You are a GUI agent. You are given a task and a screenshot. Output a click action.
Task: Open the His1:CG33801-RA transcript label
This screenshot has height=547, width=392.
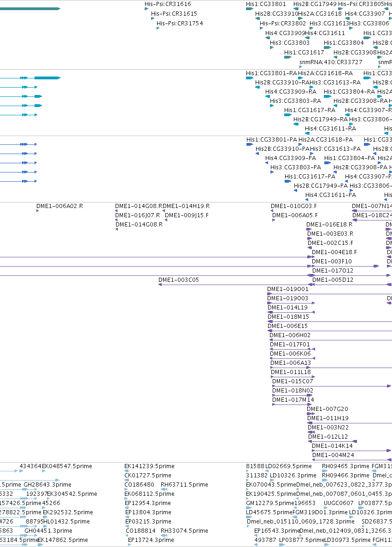click(x=271, y=73)
